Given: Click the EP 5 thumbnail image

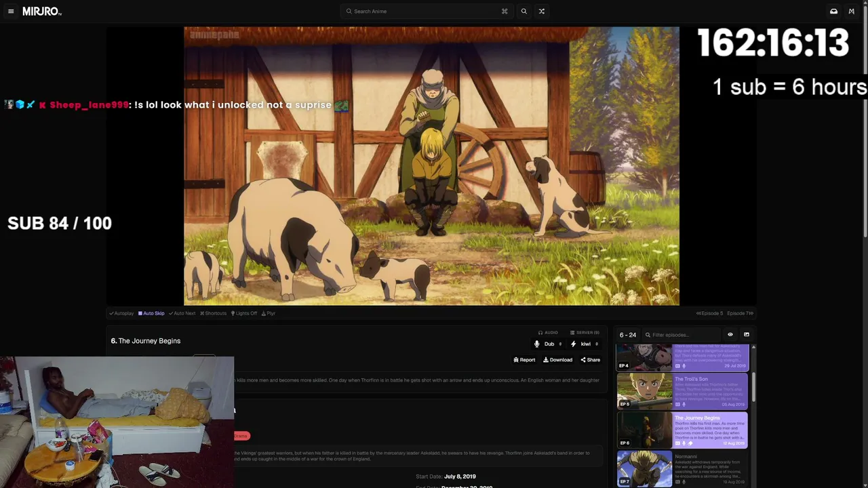Looking at the screenshot, I should (x=644, y=392).
